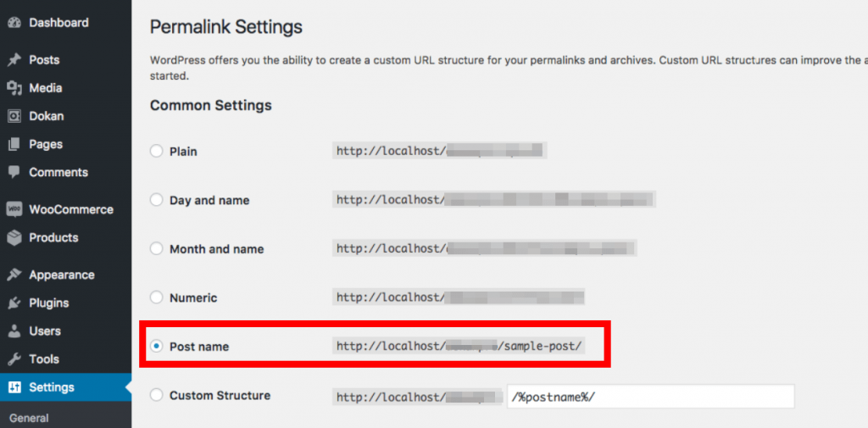Select Month and name radio button
The height and width of the screenshot is (428, 868).
pos(156,249)
